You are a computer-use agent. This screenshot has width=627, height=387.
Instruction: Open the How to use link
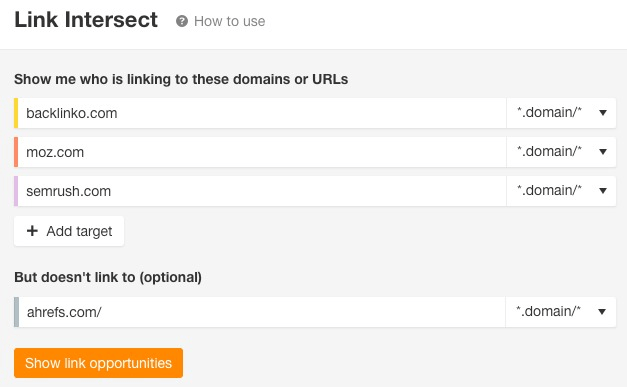coord(230,21)
